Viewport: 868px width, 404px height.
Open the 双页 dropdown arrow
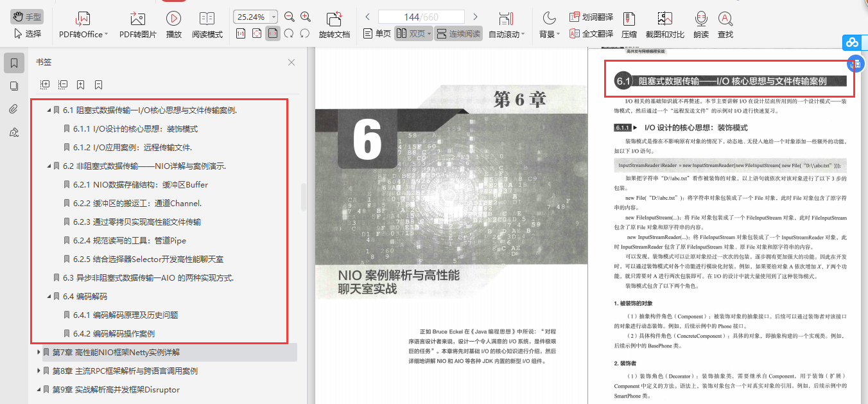[x=429, y=34]
